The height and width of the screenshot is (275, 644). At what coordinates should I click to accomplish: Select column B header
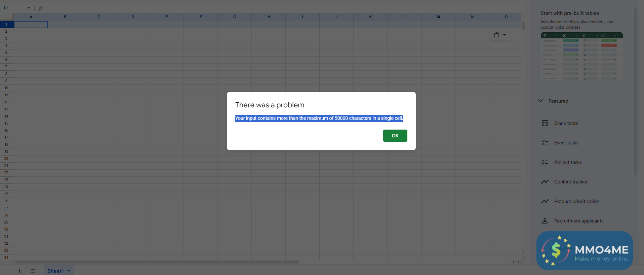point(65,17)
